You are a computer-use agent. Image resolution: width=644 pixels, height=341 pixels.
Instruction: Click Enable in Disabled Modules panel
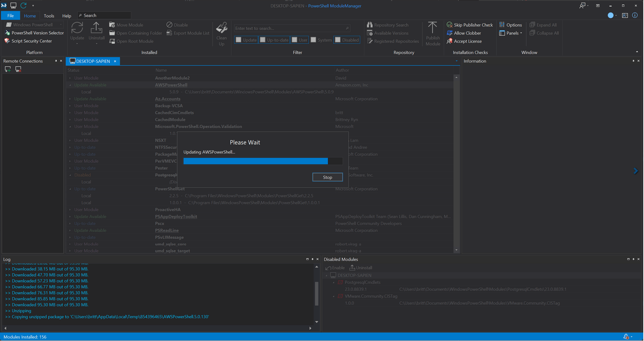click(335, 268)
